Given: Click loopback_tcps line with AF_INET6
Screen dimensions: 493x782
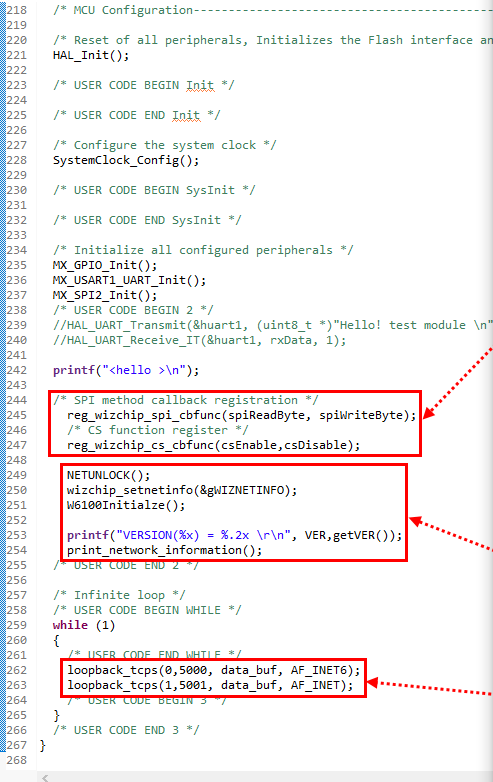Looking at the screenshot, I should [214, 670].
